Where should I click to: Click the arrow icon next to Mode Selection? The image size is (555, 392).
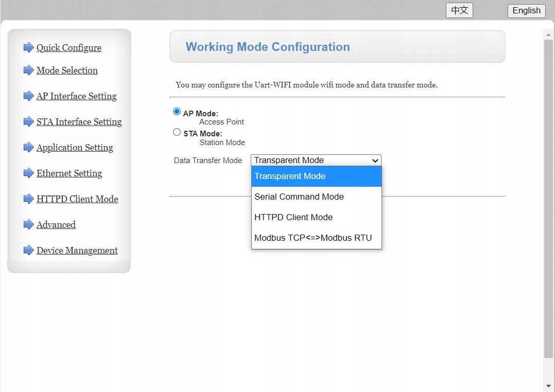tap(28, 70)
